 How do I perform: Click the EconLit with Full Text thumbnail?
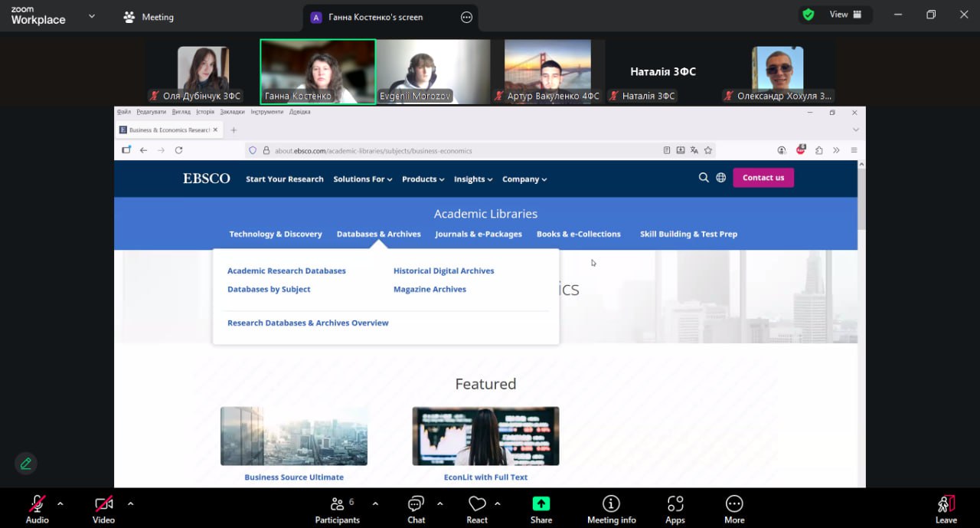point(485,436)
